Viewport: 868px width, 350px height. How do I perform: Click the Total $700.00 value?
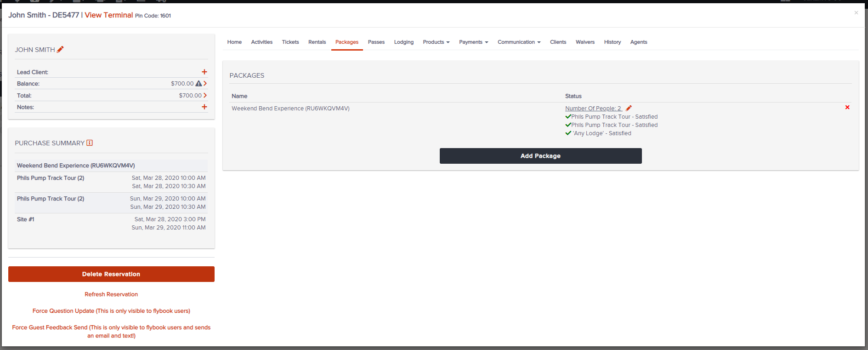(190, 96)
